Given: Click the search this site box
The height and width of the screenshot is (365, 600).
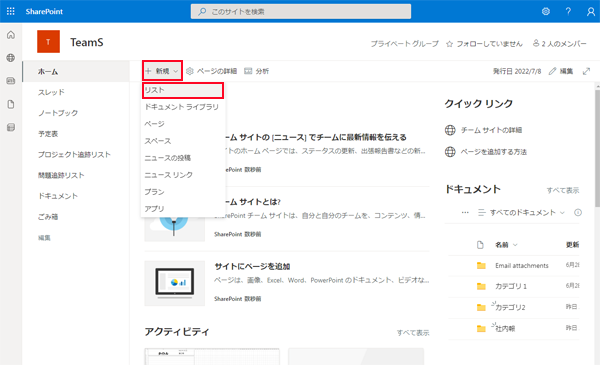Looking at the screenshot, I should click(301, 11).
